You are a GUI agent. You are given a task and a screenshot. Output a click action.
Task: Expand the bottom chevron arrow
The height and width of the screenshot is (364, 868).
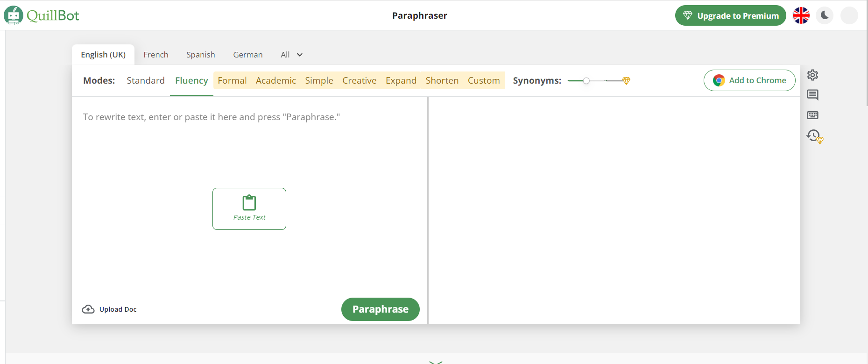[436, 362]
